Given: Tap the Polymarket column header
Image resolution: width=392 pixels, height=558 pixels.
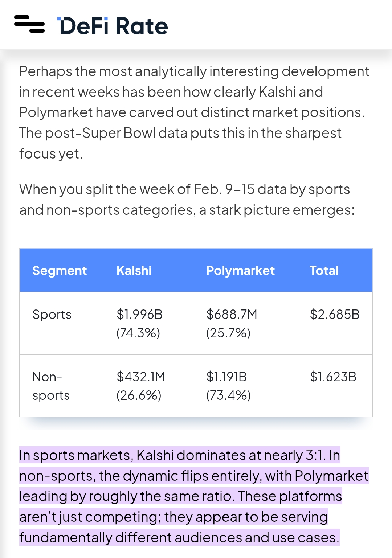Looking at the screenshot, I should (x=240, y=271).
